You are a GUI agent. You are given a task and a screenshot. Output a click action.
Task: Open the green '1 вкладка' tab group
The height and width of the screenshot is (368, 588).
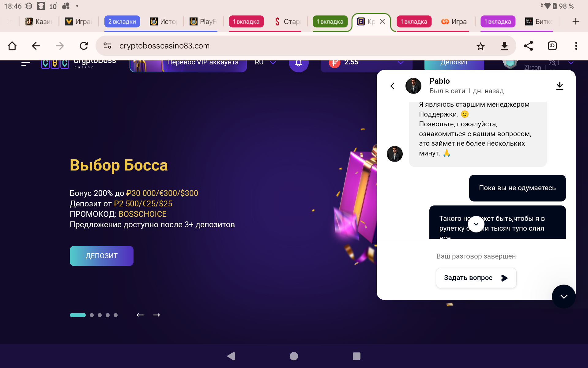pyautogui.click(x=330, y=21)
